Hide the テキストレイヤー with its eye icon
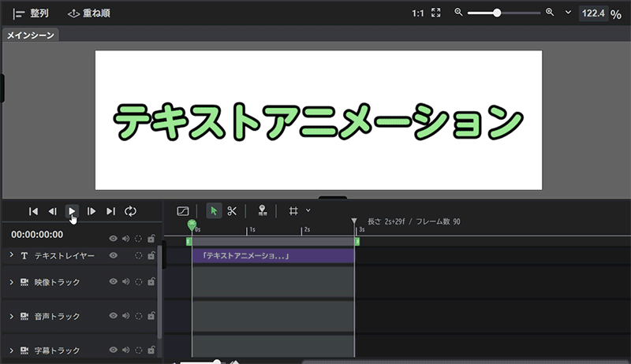Image resolution: width=631 pixels, height=364 pixels. coord(114,256)
